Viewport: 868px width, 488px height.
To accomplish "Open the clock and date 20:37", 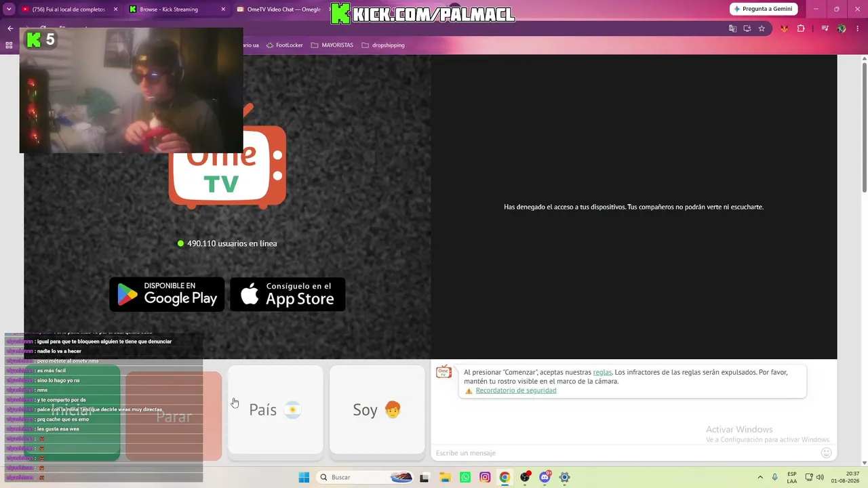I will coord(845,477).
